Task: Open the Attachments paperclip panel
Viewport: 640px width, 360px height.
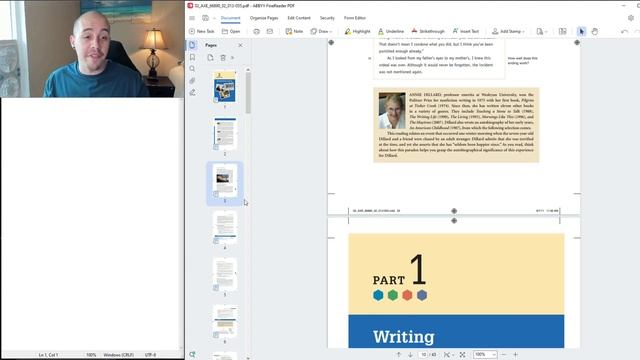Action: [192, 81]
